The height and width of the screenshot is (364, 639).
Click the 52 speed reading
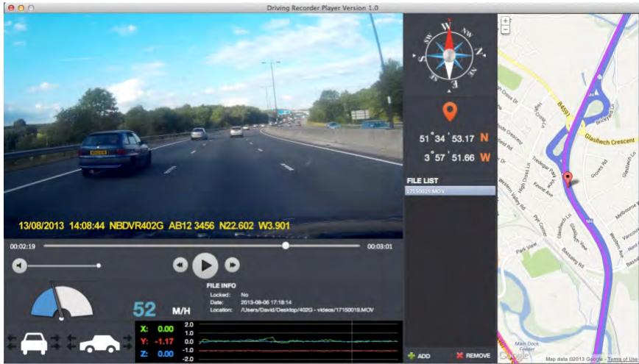click(x=144, y=310)
